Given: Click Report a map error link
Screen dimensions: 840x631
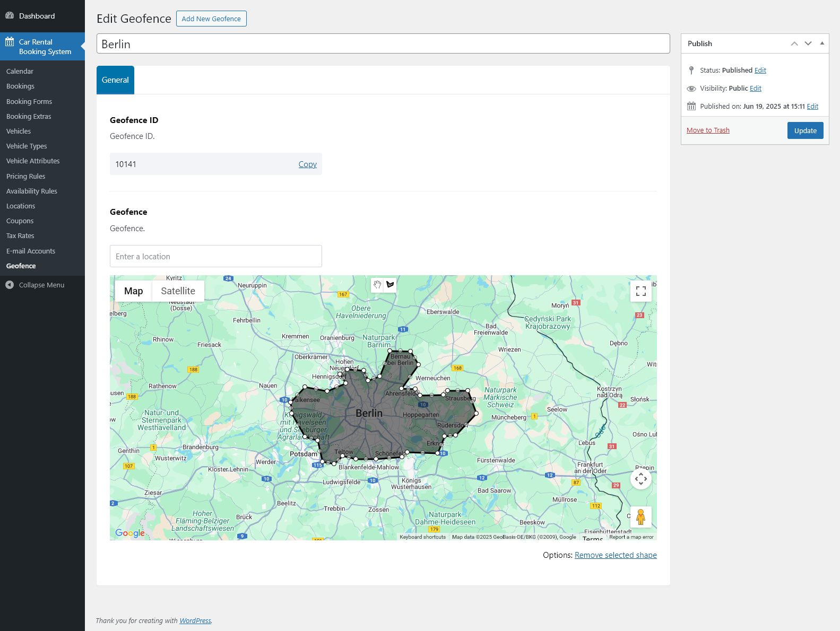Looking at the screenshot, I should pyautogui.click(x=631, y=537).
